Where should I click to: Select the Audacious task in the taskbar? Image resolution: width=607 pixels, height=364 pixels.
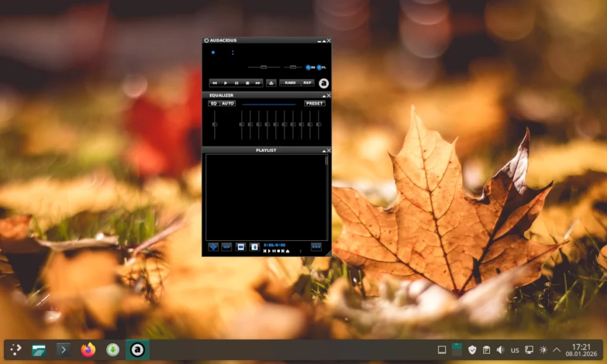point(138,350)
